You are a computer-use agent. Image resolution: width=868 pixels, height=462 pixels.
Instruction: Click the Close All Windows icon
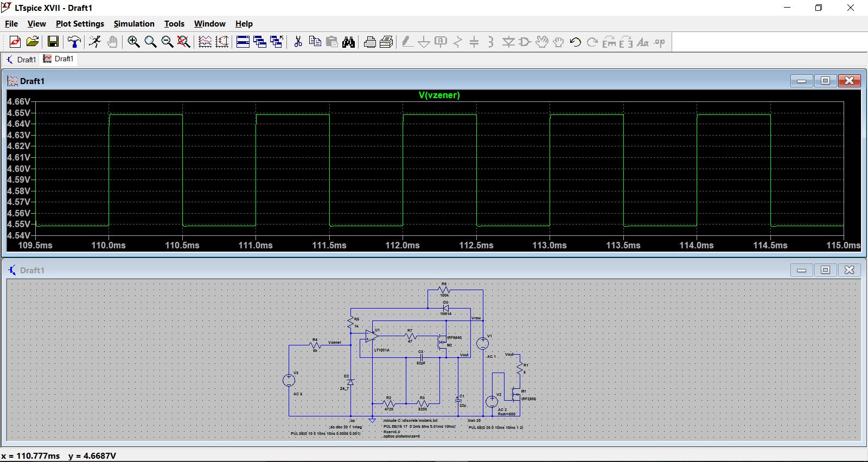tap(277, 42)
